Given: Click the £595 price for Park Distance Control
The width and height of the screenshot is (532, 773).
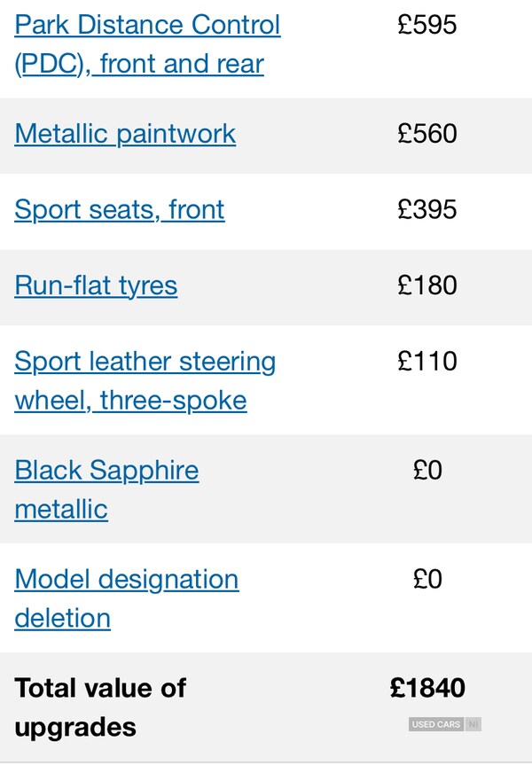Looking at the screenshot, I should (427, 25).
